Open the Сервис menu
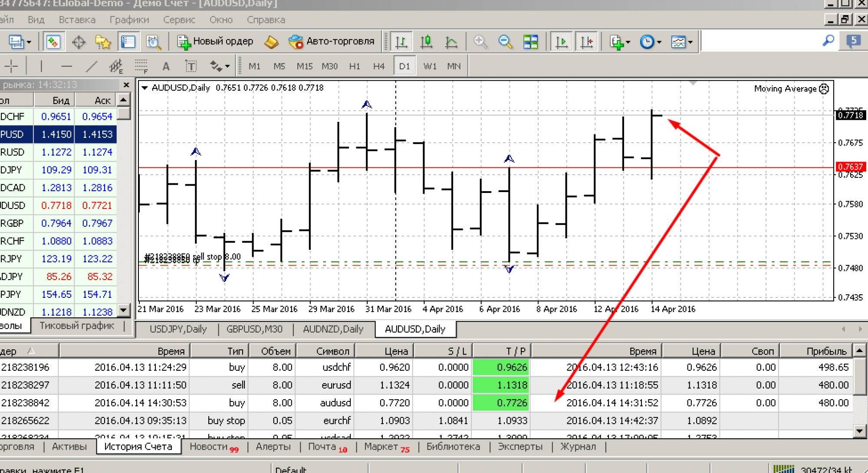 (179, 20)
